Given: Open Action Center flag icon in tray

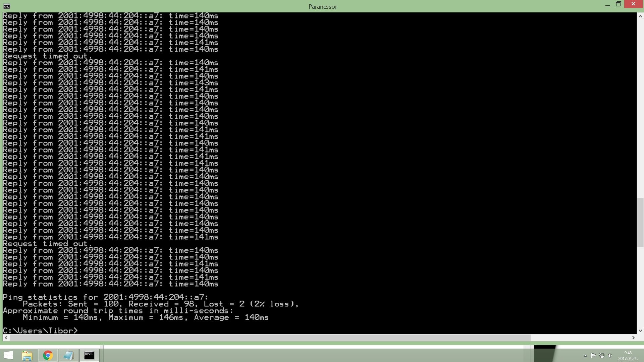Looking at the screenshot, I should pyautogui.click(x=593, y=356).
